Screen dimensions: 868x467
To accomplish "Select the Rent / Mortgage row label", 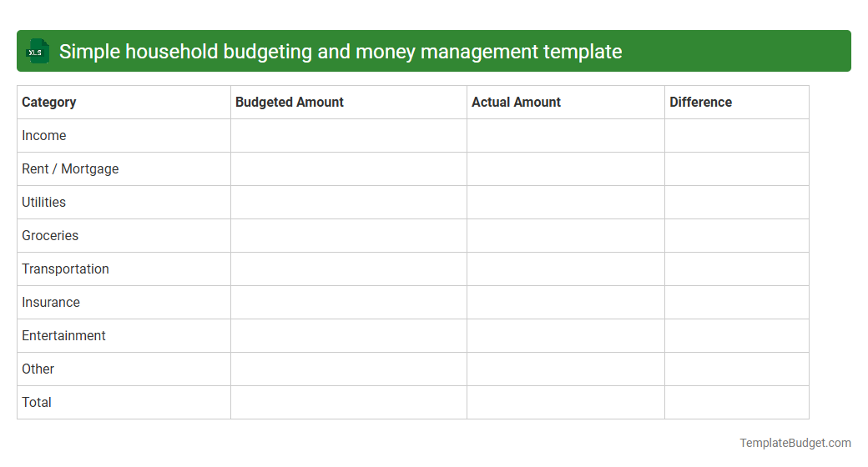I will click(x=70, y=168).
